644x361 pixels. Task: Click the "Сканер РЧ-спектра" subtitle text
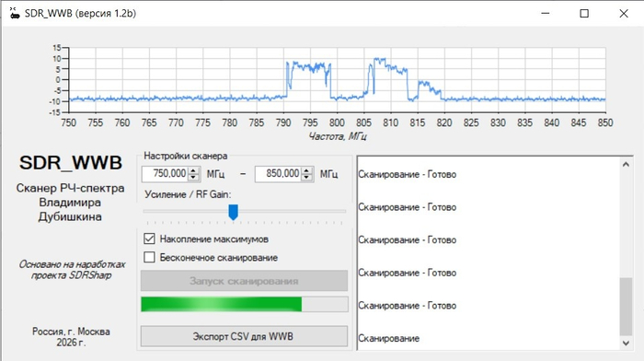(x=70, y=188)
